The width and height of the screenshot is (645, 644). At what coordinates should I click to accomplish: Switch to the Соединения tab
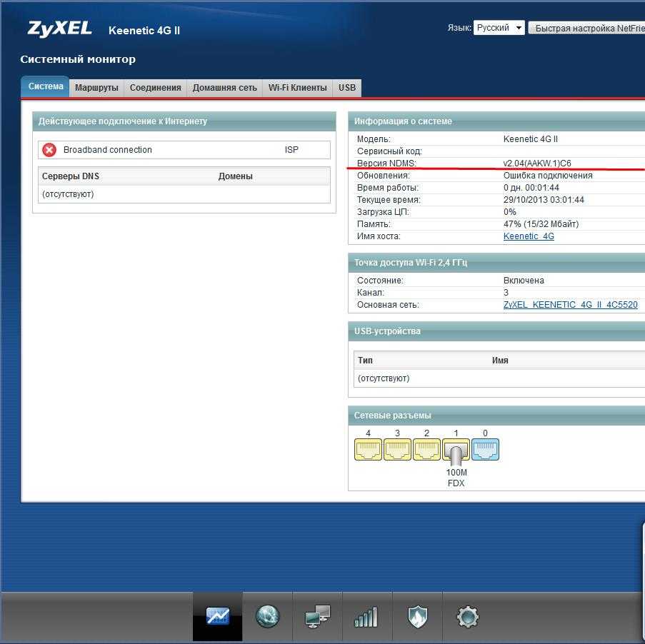point(155,88)
